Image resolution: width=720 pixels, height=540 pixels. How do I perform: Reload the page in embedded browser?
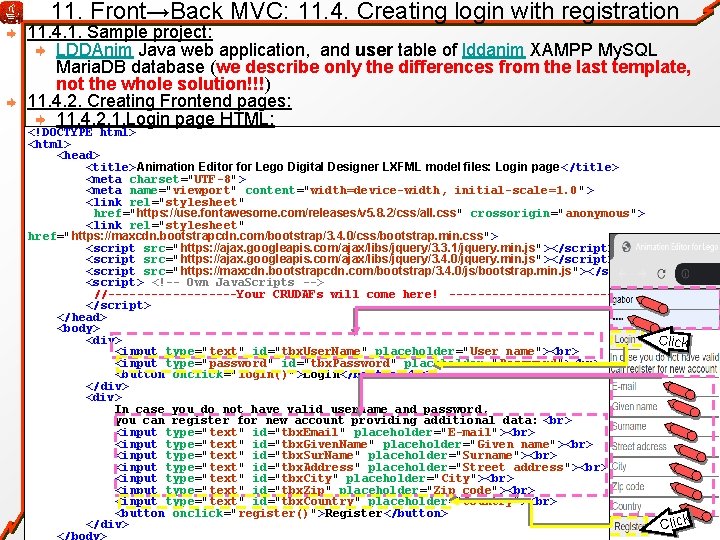point(661,274)
